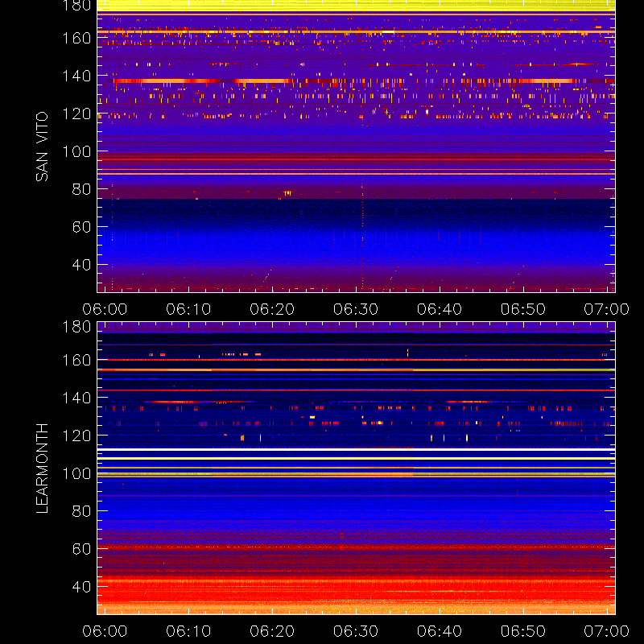Click the 40 tick label on Learmonth axis
This screenshot has width=644, height=644.
[81, 587]
